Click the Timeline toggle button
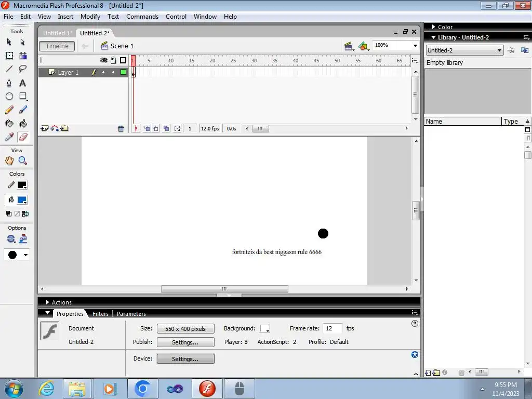This screenshot has width=532, height=399. click(57, 46)
